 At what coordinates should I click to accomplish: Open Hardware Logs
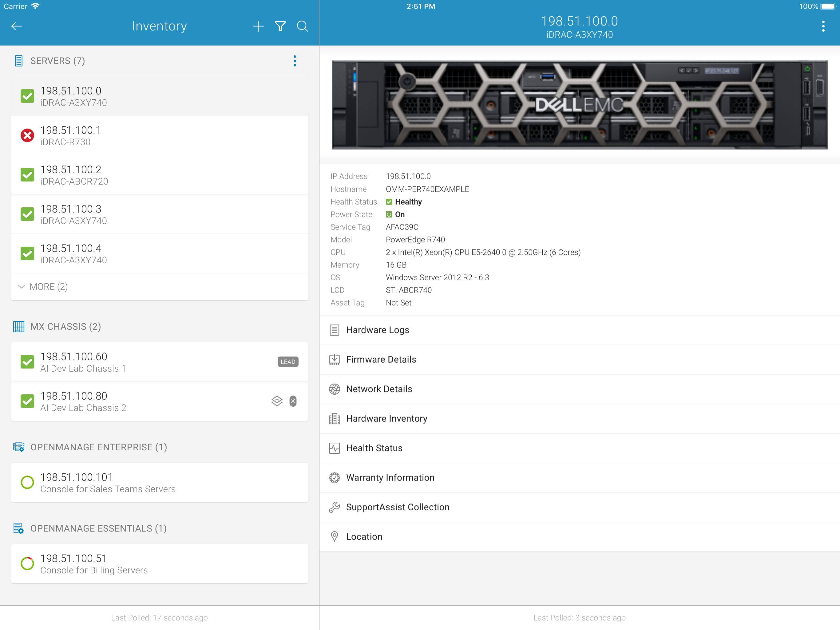click(378, 330)
